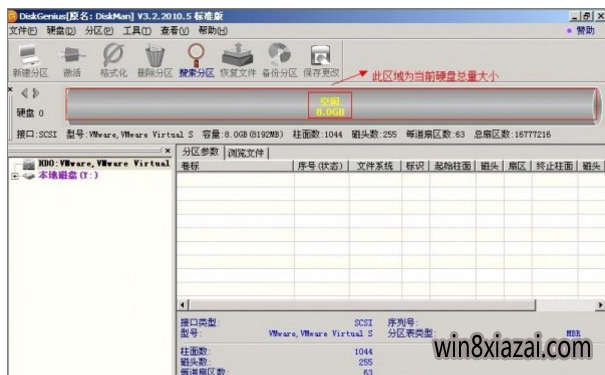Screen dimensions: 605x375
Task: Click the 搜索分区 search partition magnifier icon
Action: (196, 61)
